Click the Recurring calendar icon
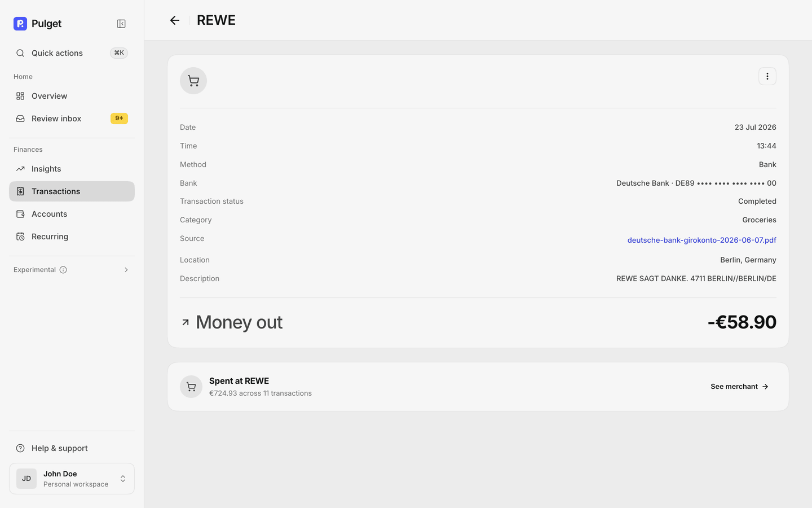Screen dimensions: 812x508 tap(20, 237)
